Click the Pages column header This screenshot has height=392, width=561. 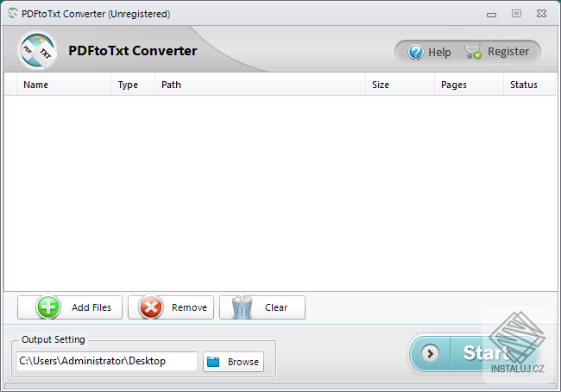click(469, 85)
